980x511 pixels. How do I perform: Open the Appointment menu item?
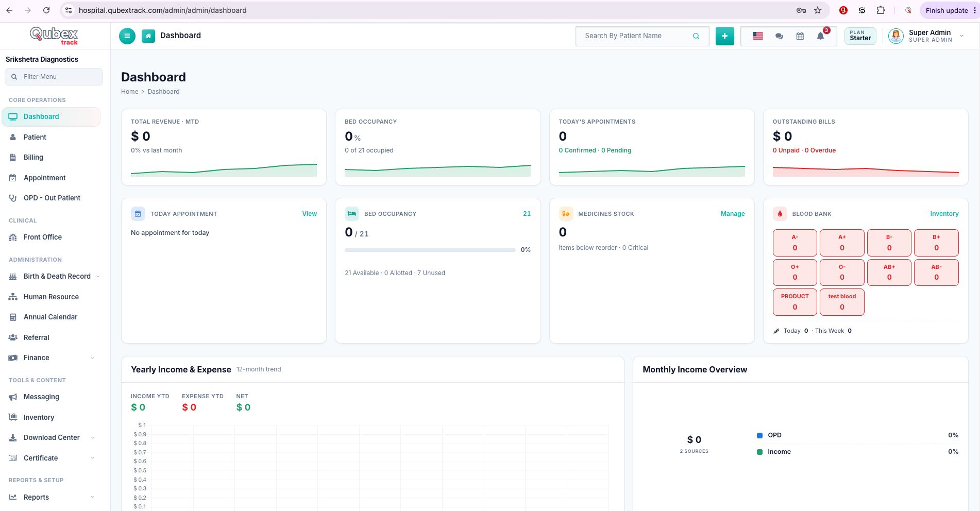click(x=51, y=178)
